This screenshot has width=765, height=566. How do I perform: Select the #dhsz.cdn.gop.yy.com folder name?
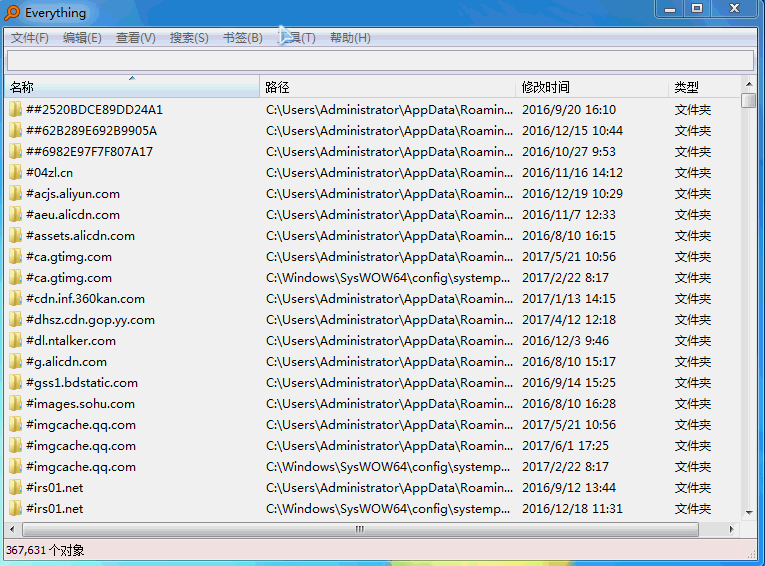pos(90,320)
